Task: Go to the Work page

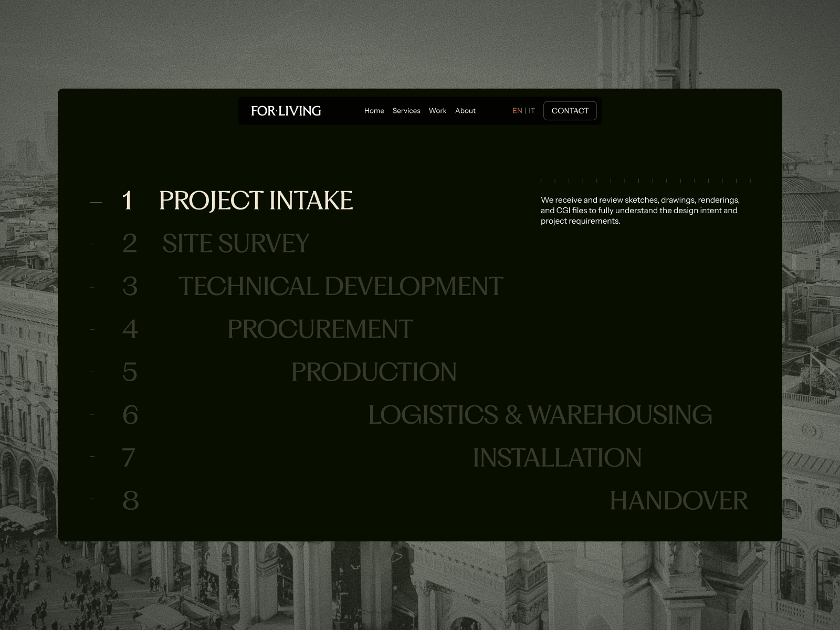Action: point(437,111)
